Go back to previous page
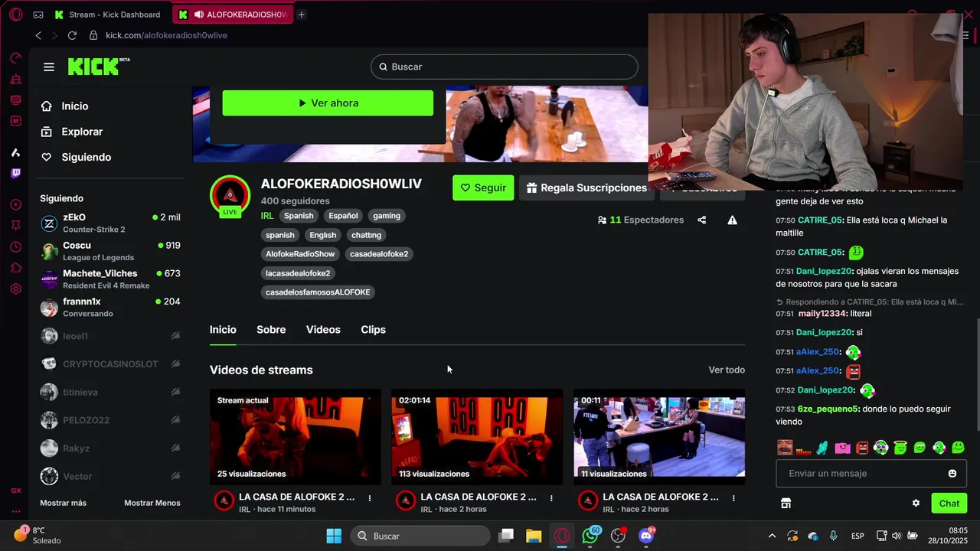Image resolution: width=980 pixels, height=551 pixels. coord(38,35)
